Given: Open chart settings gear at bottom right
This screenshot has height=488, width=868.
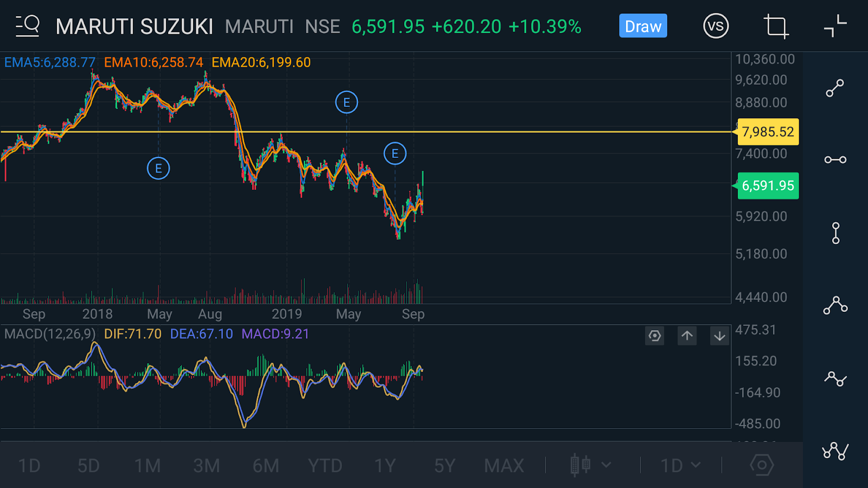Looking at the screenshot, I should [x=762, y=465].
